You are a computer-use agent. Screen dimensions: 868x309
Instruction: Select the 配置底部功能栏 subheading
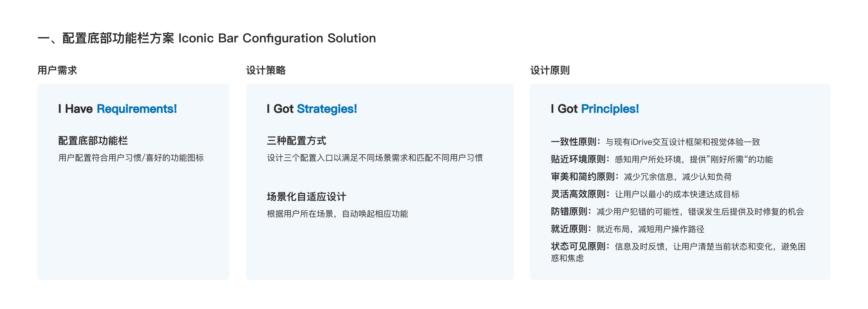[x=93, y=141]
